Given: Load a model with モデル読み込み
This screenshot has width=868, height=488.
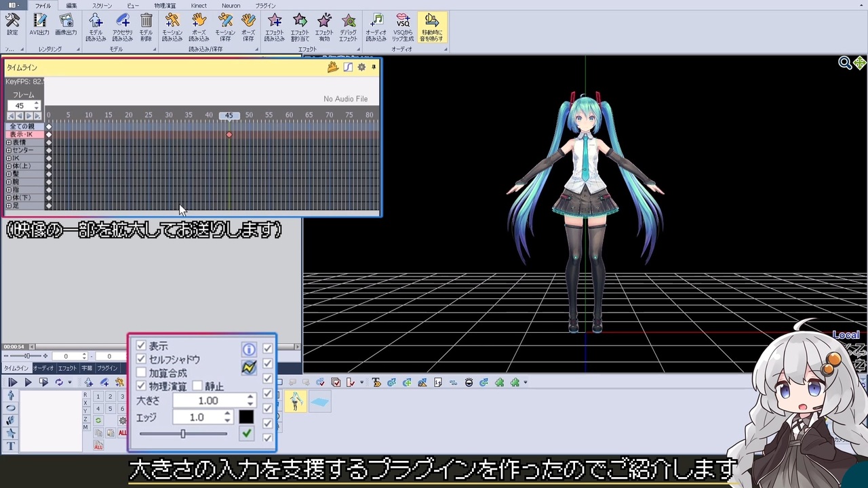Looking at the screenshot, I should [x=96, y=28].
